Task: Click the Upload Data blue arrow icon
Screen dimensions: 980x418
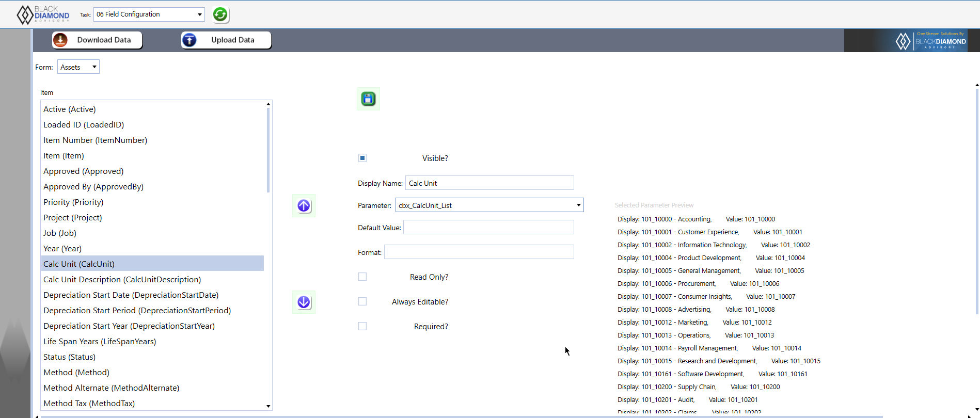Action: tap(189, 40)
